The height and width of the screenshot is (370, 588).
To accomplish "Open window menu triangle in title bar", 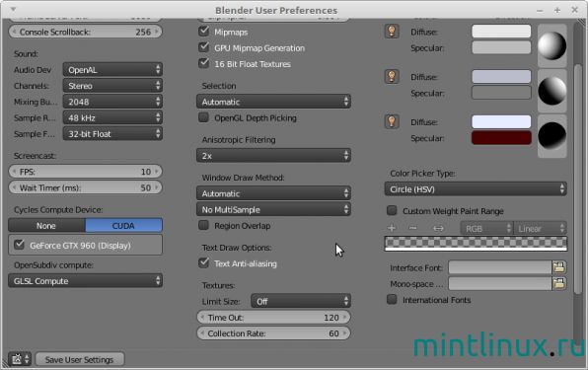I will point(13,9).
